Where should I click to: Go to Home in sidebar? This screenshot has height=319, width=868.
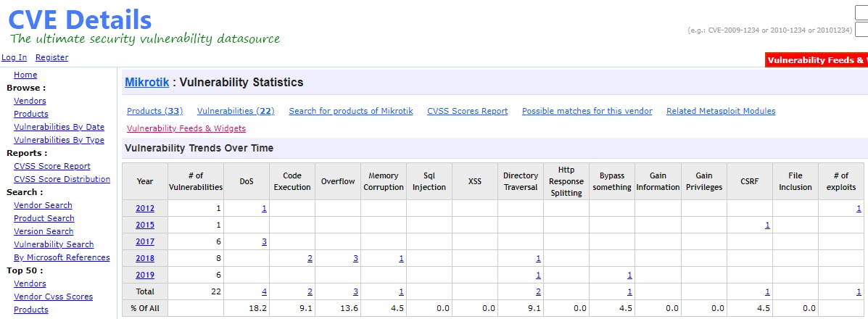point(25,75)
